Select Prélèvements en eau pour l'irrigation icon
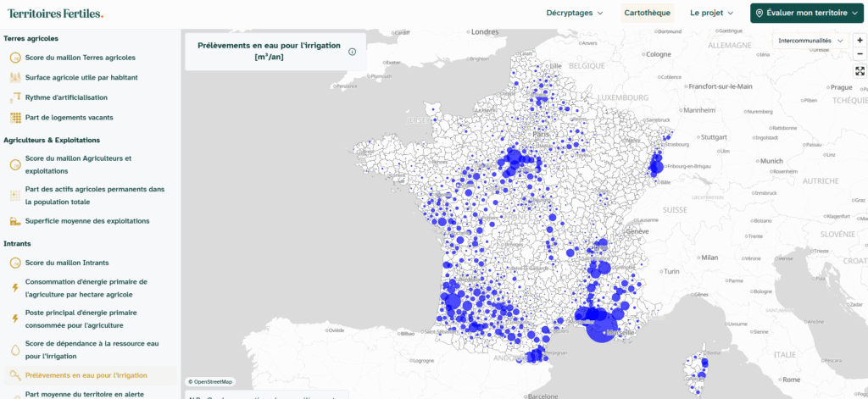Screen dimensions: 868x399 (15, 375)
